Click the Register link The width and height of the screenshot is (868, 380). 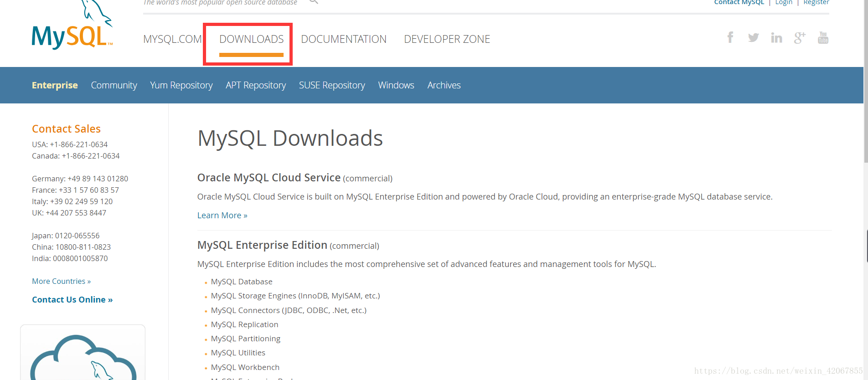point(816,2)
